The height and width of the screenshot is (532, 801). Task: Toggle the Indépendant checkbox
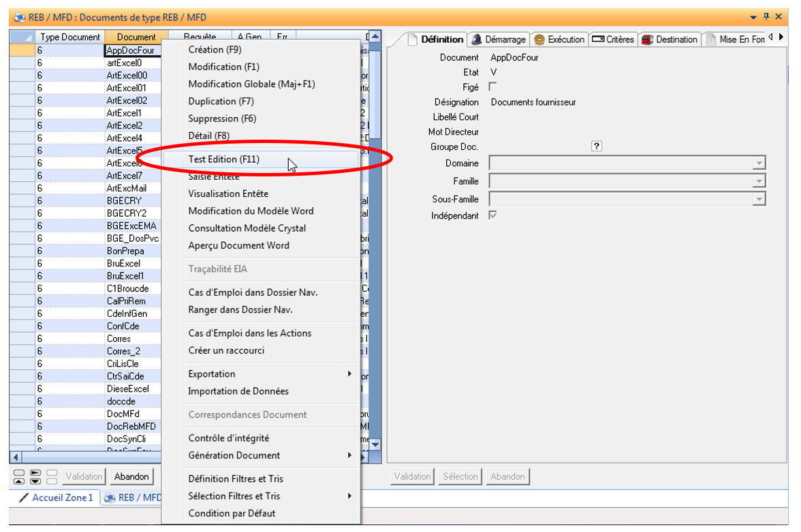[492, 215]
